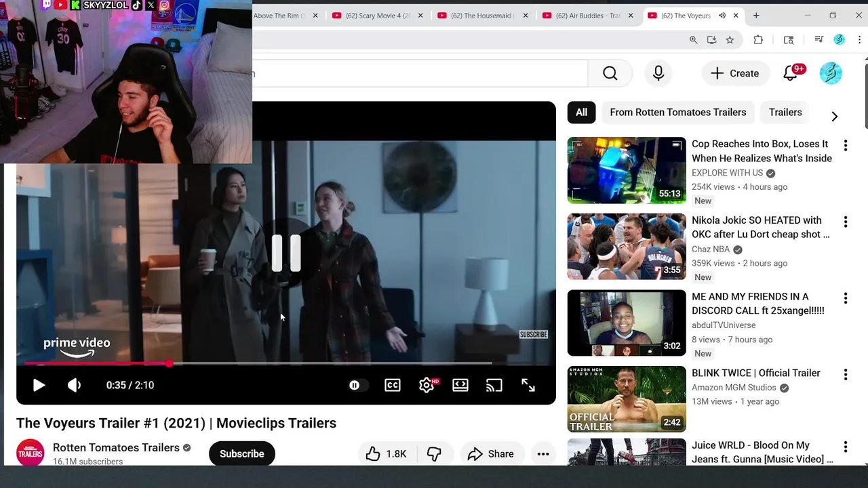Mute the Voyeurs tab via speaker icon

(x=722, y=16)
